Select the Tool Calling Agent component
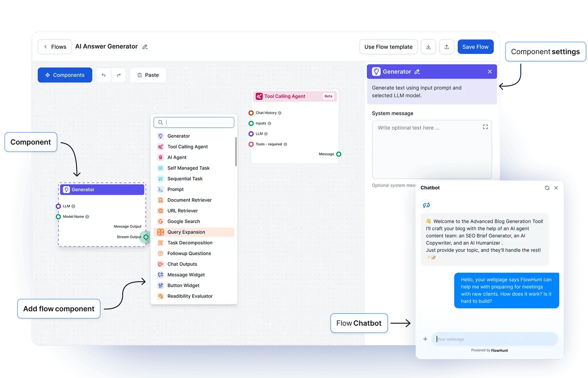The height and width of the screenshot is (378, 588). click(187, 147)
